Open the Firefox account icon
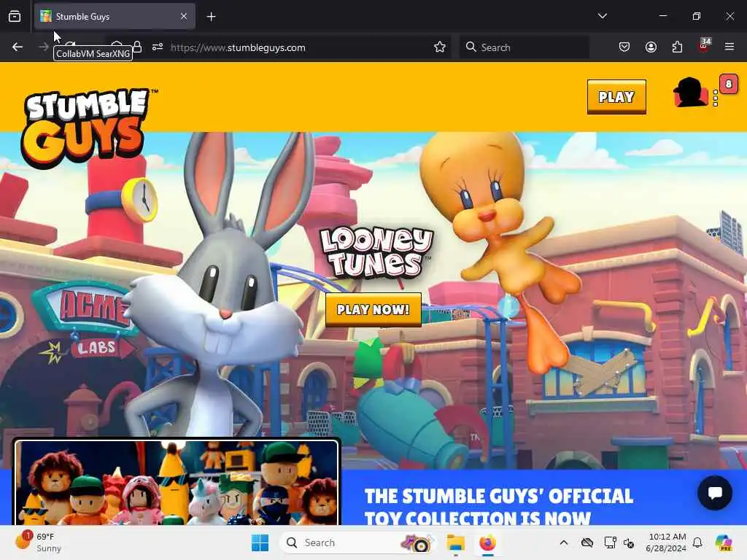747x560 pixels. click(651, 47)
